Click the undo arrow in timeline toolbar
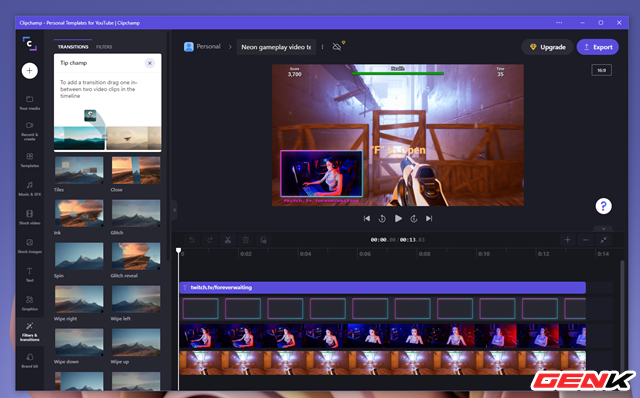 coord(192,240)
